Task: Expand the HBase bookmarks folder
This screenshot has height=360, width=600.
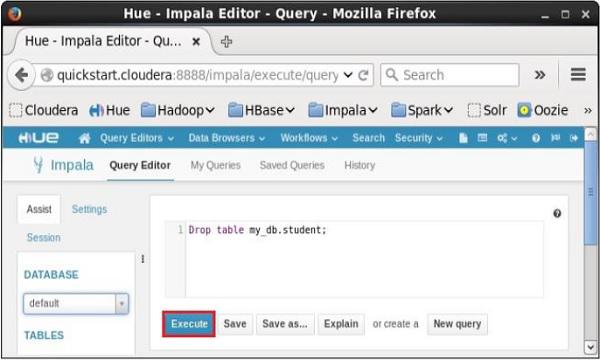Action: 261,110
